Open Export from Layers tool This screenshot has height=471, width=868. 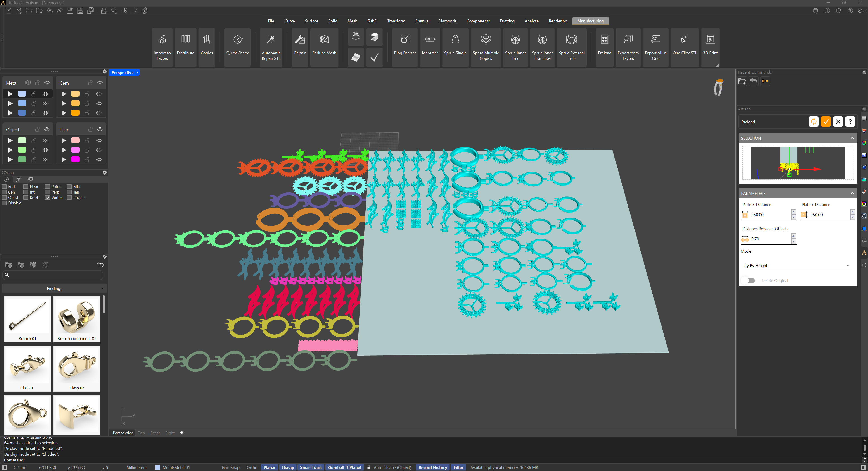(628, 47)
